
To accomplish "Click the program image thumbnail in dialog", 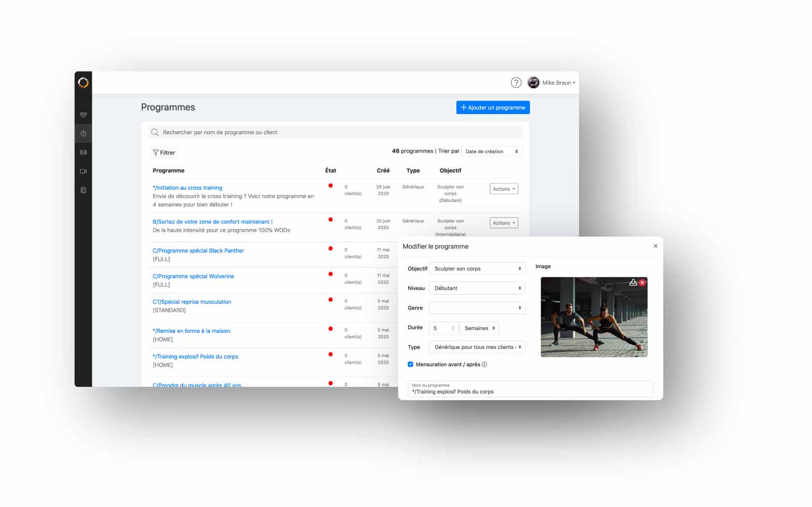I will tap(594, 317).
